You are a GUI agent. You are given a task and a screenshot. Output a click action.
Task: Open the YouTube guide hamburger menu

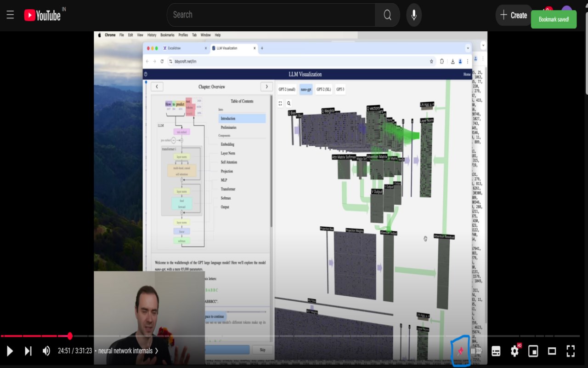[x=10, y=15]
